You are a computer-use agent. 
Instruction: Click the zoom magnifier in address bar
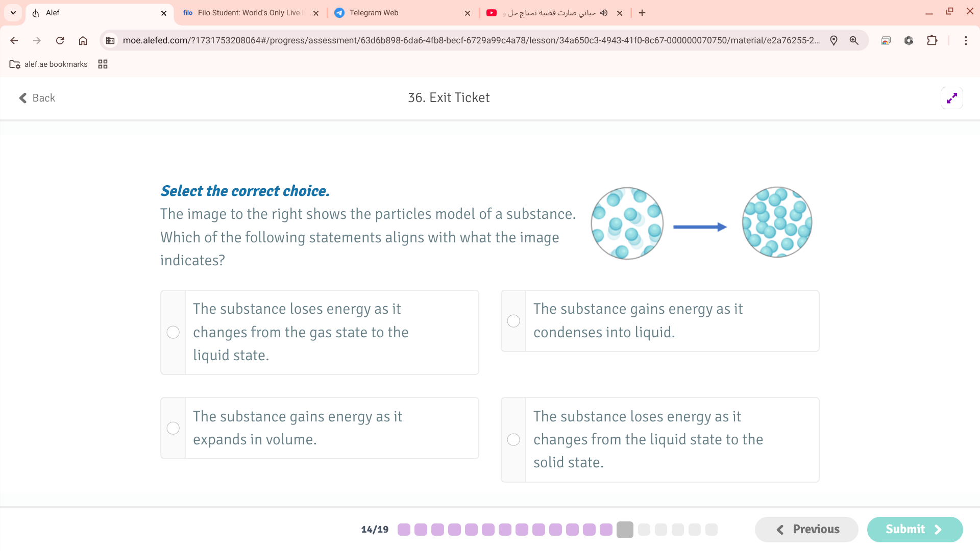click(x=853, y=40)
